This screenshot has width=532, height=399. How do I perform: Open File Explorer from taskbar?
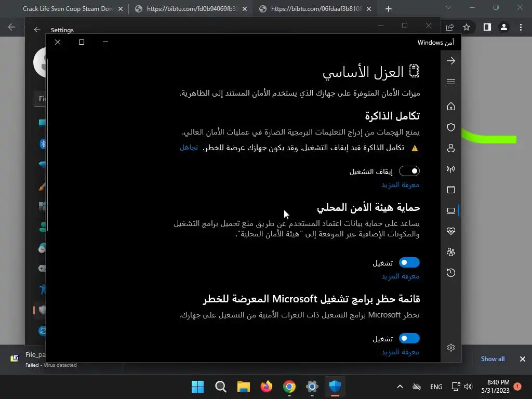coord(243,387)
